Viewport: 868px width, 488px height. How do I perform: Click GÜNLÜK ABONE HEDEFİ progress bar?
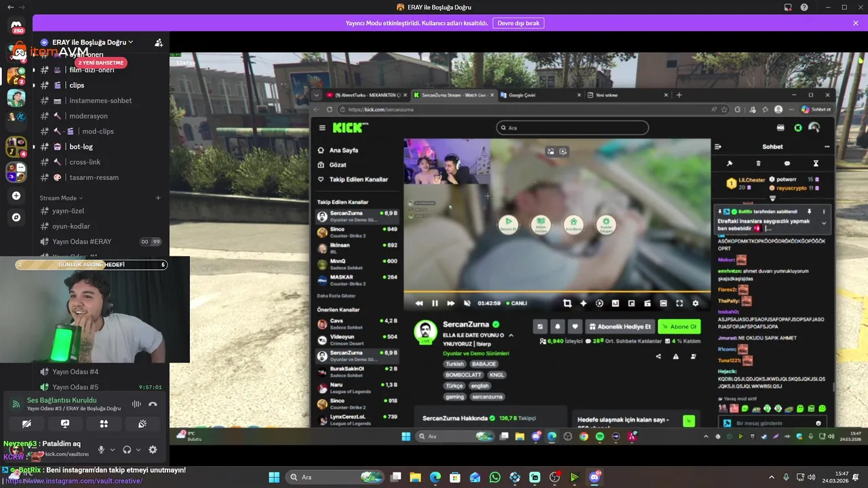[x=92, y=264]
